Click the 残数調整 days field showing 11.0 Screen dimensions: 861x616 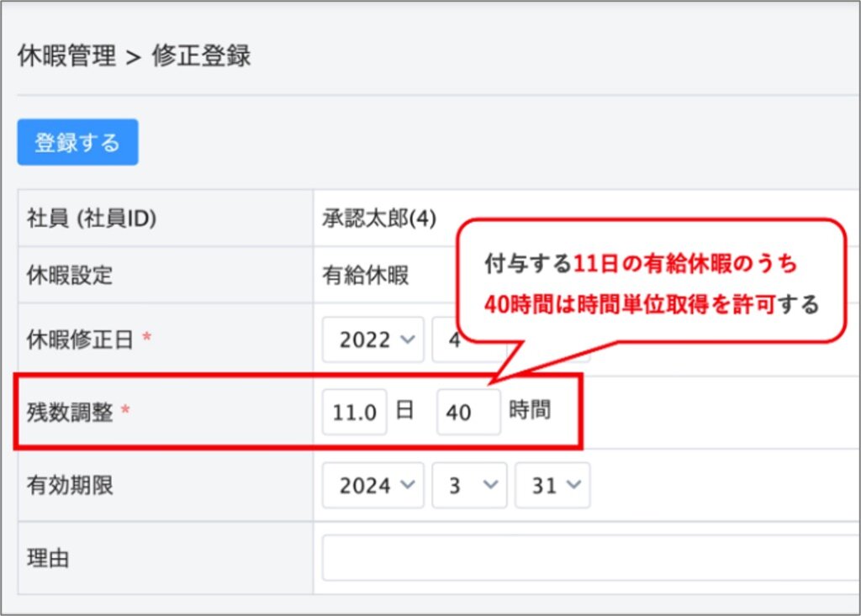point(354,412)
